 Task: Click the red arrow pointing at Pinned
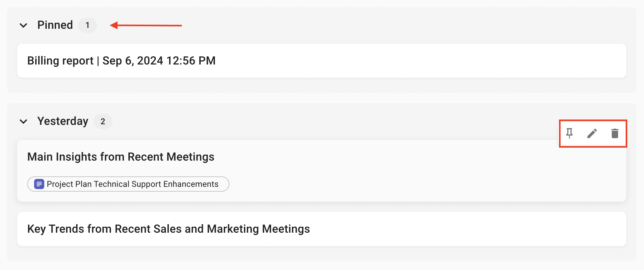click(146, 25)
